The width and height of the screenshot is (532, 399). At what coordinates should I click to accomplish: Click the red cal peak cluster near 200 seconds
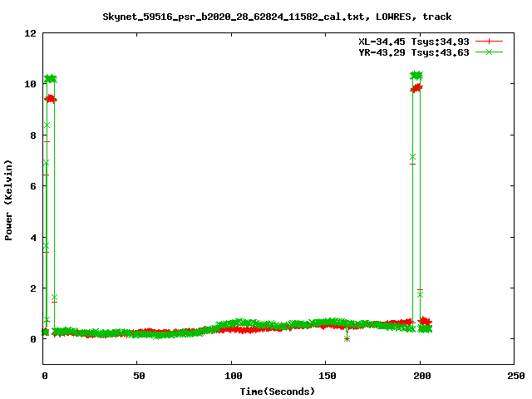(416, 88)
